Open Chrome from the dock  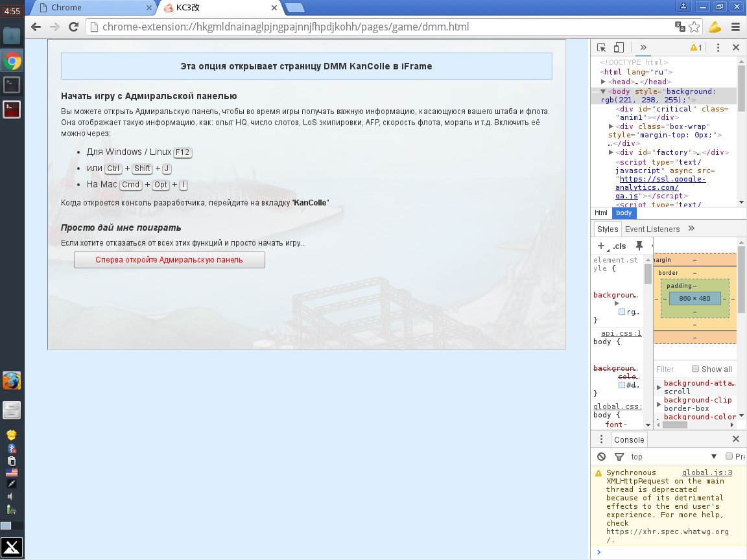click(12, 61)
